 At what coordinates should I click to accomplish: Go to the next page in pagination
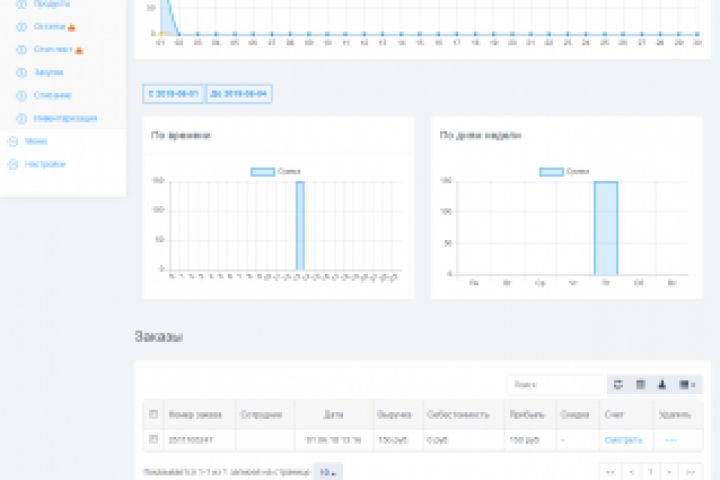pos(669,472)
